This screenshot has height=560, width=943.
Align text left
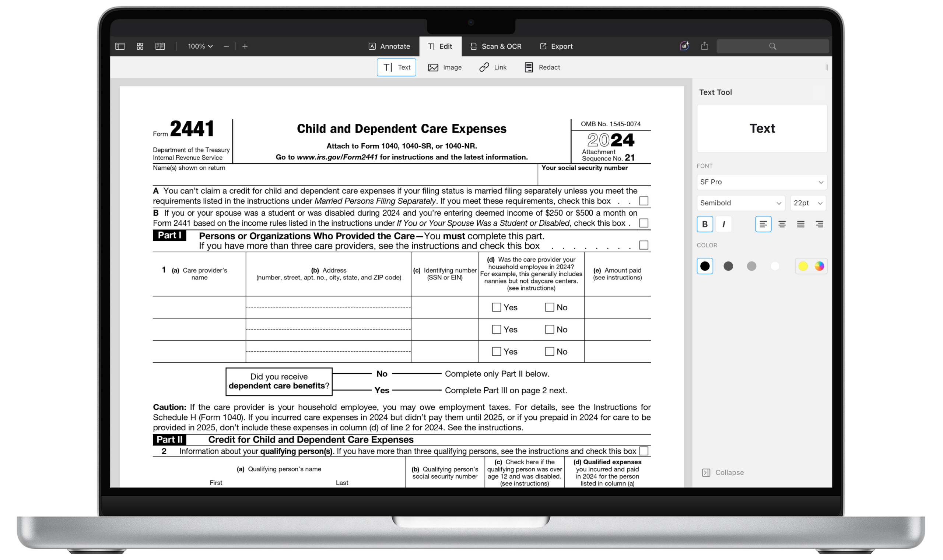[x=763, y=224]
